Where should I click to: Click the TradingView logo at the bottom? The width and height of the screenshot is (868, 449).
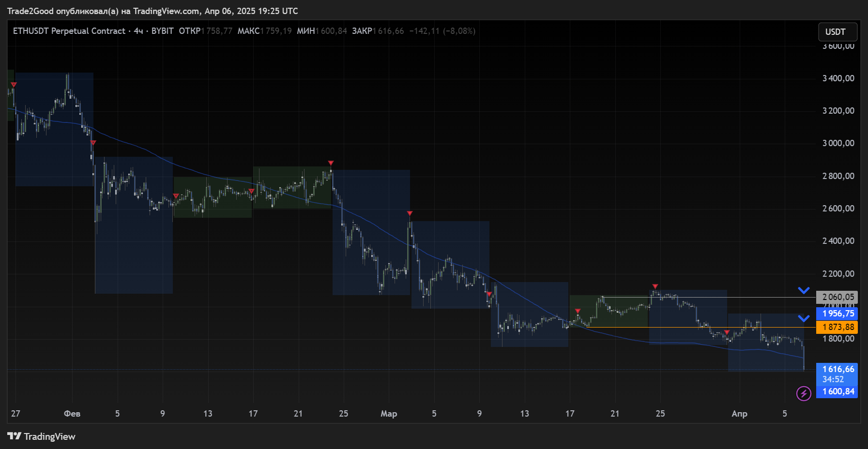(42, 436)
